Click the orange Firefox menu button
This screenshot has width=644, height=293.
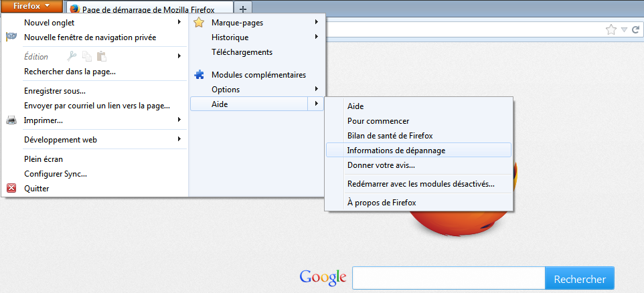[x=32, y=6]
